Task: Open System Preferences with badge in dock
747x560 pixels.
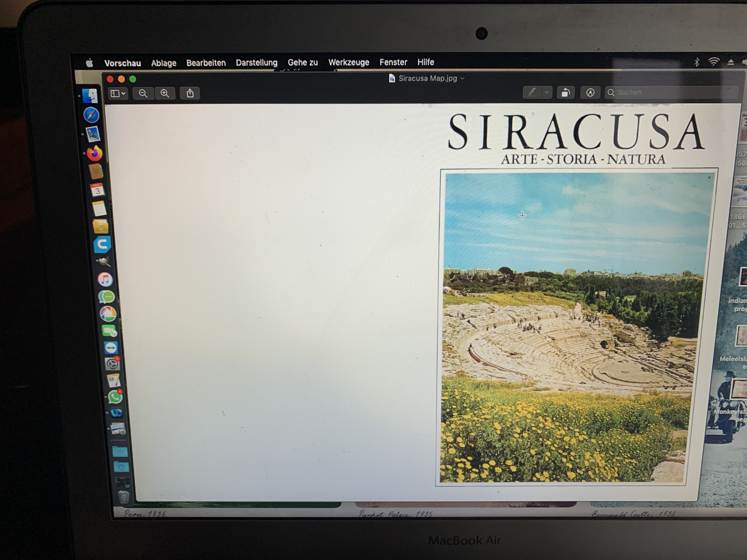Action: 112,364
